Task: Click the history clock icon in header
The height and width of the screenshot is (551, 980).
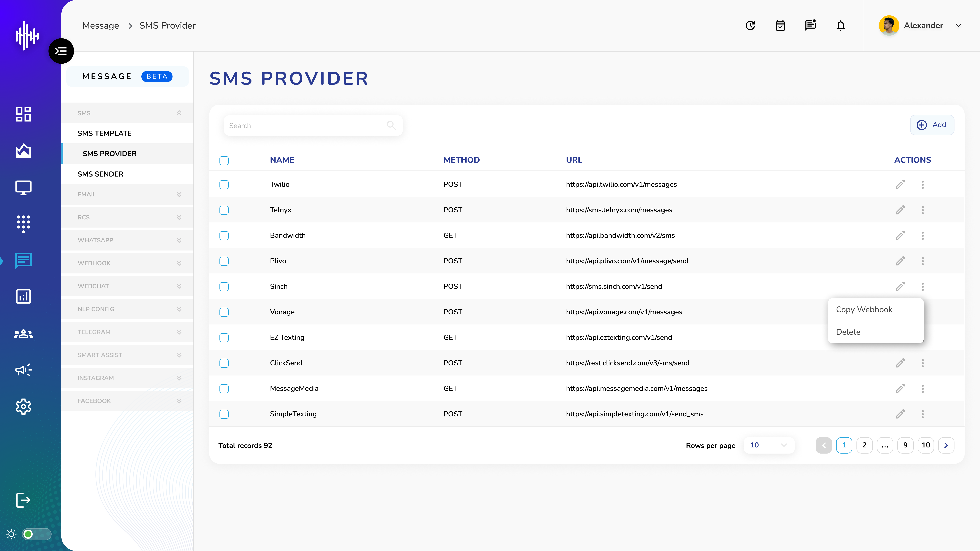Action: pyautogui.click(x=750, y=26)
